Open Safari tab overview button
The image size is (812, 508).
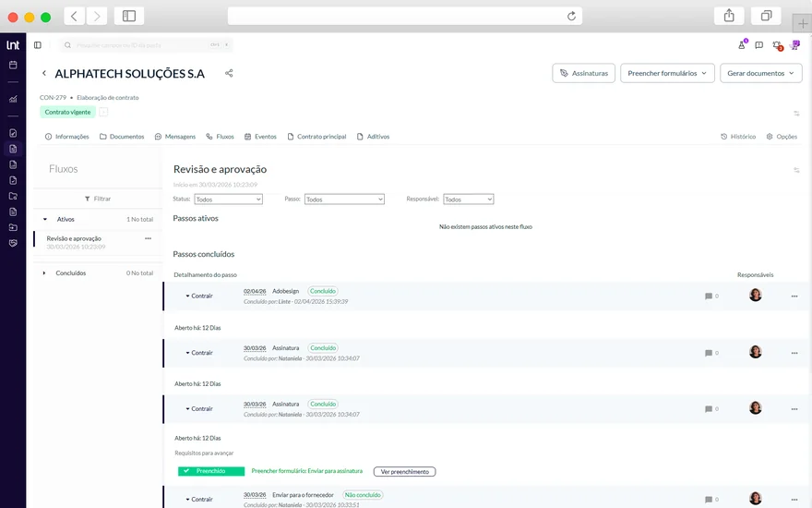tap(766, 16)
